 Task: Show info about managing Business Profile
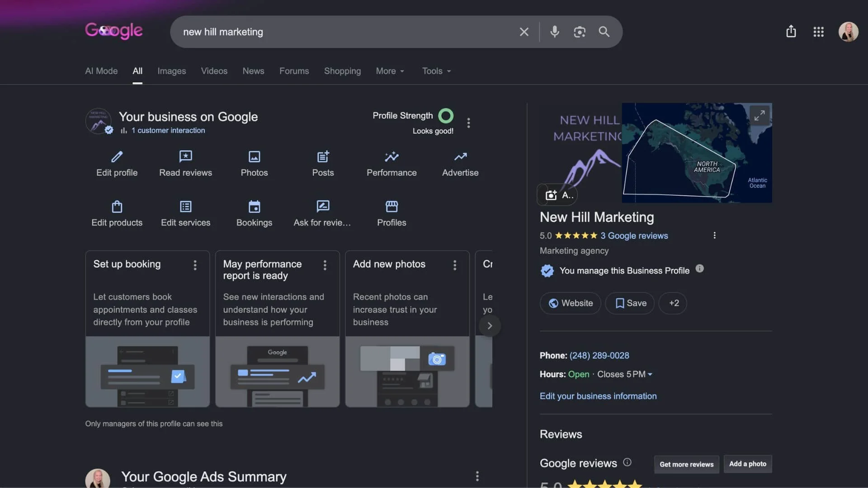pyautogui.click(x=699, y=269)
